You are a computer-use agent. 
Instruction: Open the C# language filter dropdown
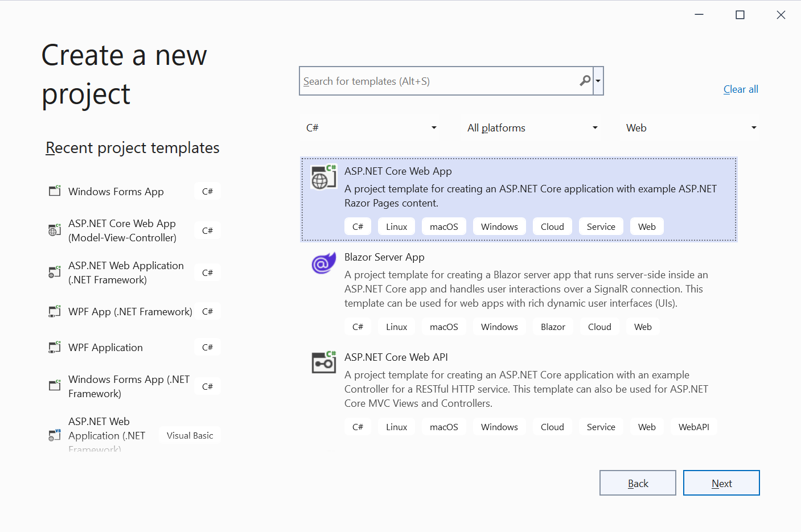[372, 128]
